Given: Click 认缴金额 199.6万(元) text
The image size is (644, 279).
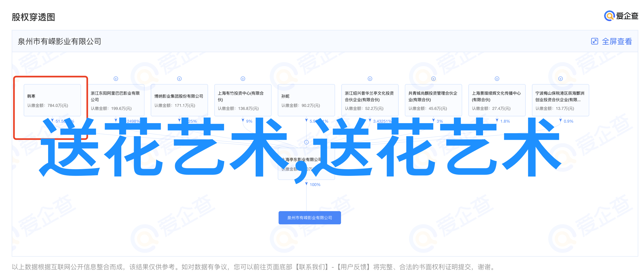Looking at the screenshot, I should pos(111,108).
